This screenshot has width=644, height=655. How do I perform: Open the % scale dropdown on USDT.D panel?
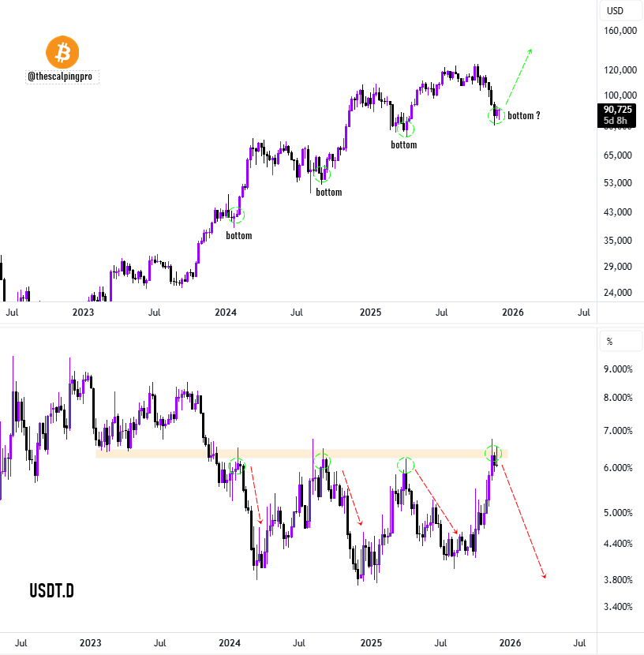pyautogui.click(x=609, y=342)
